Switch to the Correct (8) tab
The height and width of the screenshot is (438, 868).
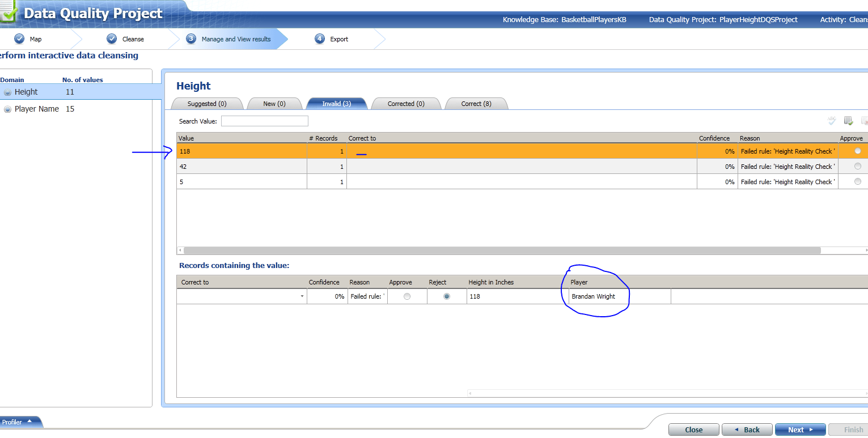[476, 104]
